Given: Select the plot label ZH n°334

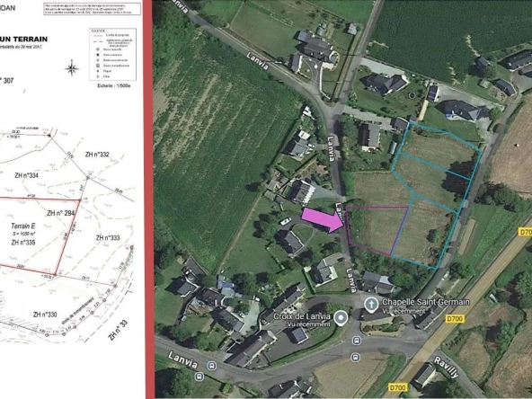Looking at the screenshot, I should click(x=26, y=175).
